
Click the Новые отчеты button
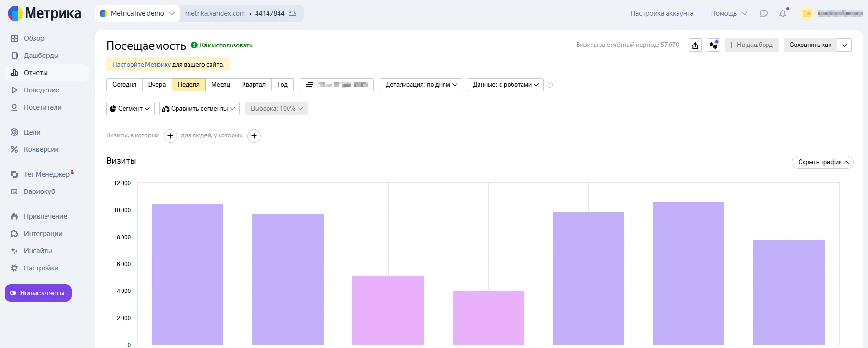38,293
